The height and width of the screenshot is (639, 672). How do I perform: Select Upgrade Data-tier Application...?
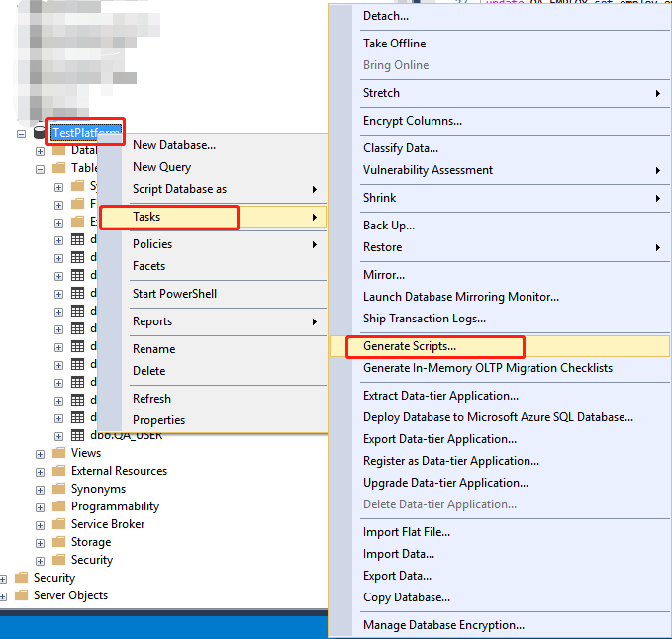[x=499, y=483]
